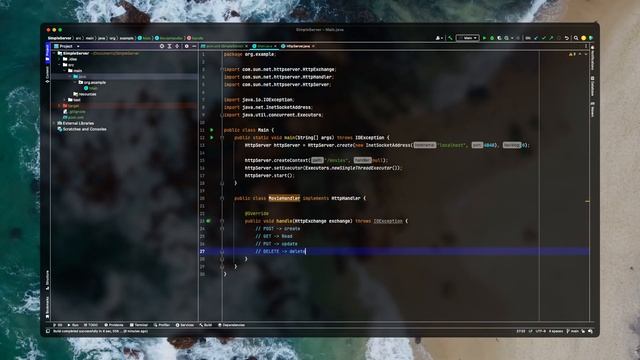
Task: Open the Terminal tool window tab
Action: click(x=139, y=325)
